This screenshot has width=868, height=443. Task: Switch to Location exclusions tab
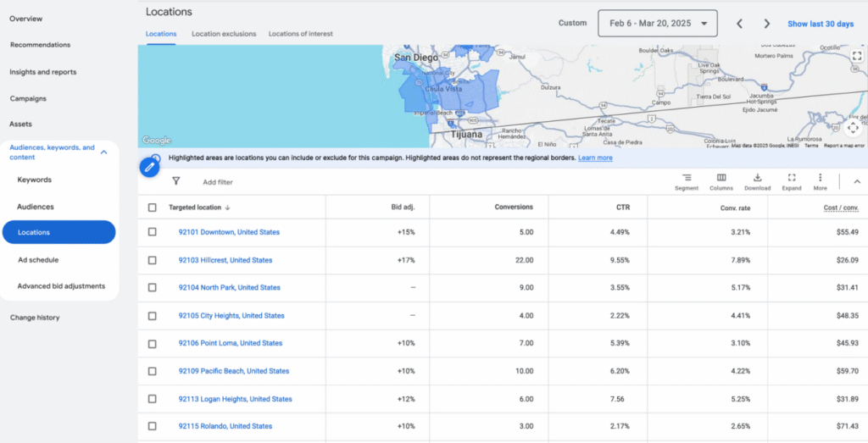pyautogui.click(x=224, y=34)
